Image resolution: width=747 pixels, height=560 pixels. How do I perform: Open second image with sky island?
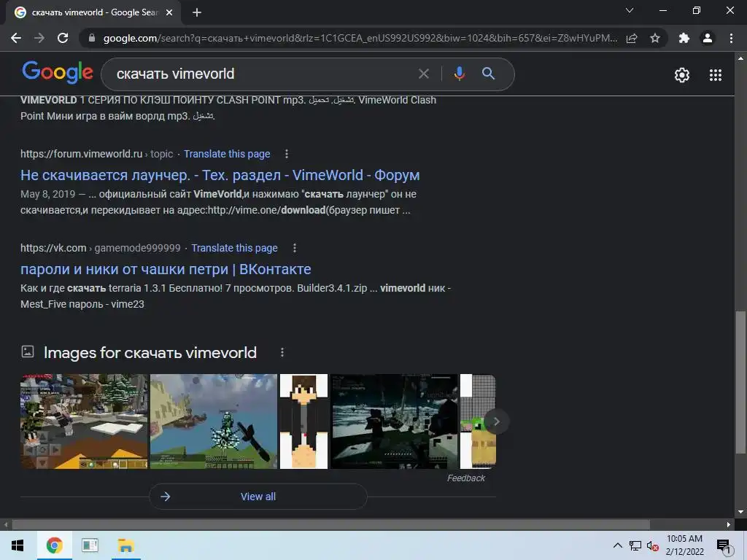pyautogui.click(x=214, y=421)
